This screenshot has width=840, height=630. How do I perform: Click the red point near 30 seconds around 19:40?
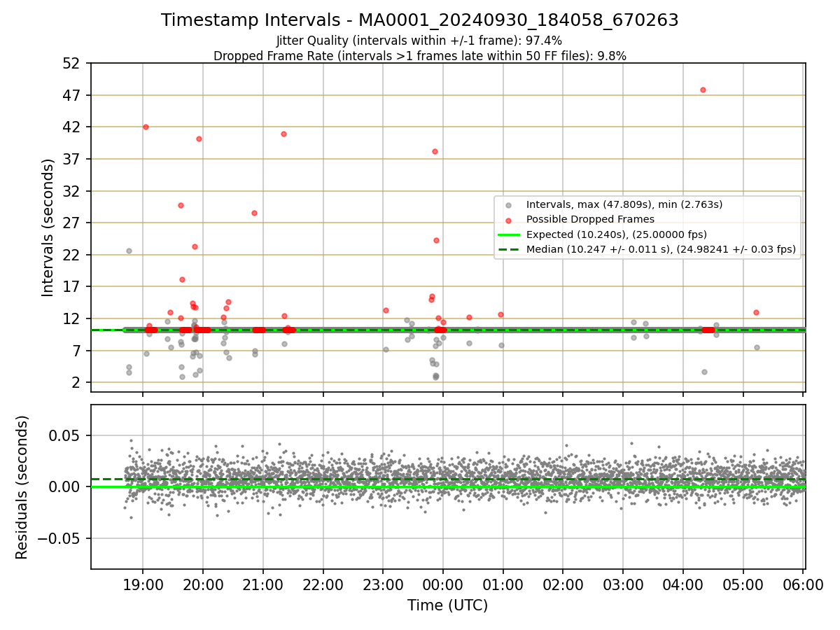181,205
